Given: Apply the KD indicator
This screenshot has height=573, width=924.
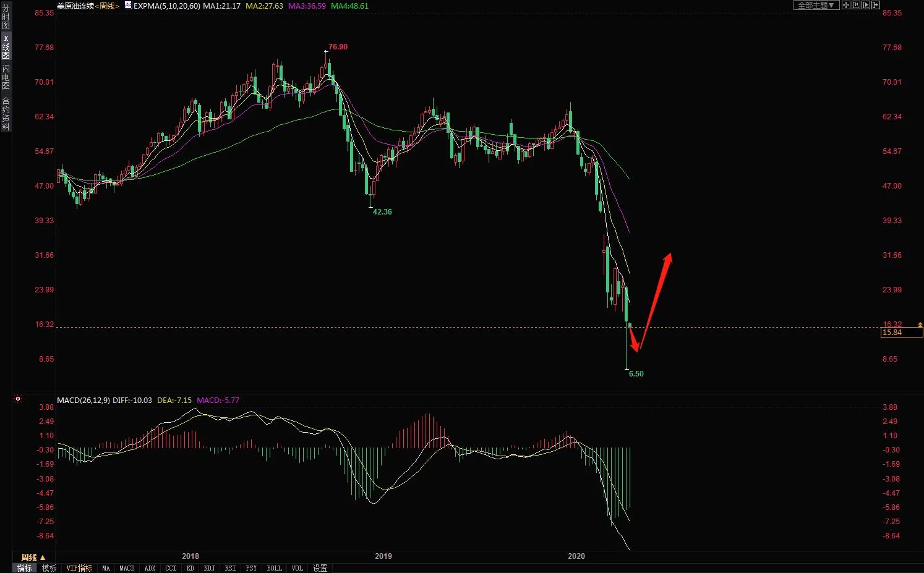Looking at the screenshot, I should (x=190, y=568).
